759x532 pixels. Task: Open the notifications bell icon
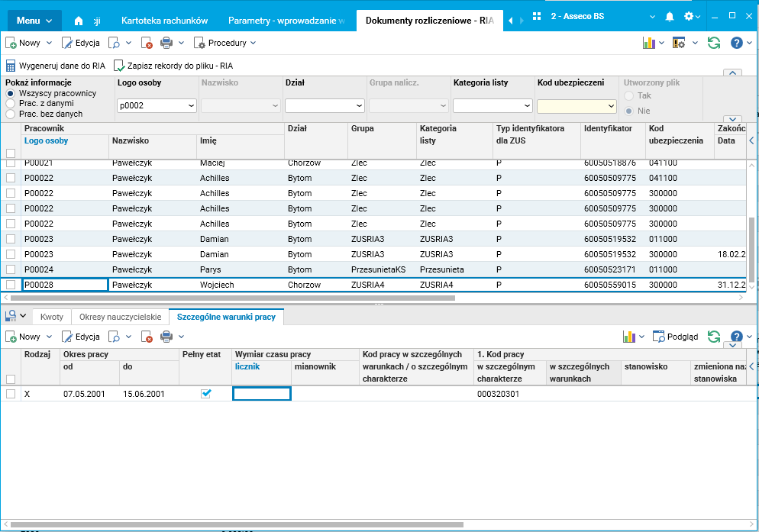click(670, 16)
